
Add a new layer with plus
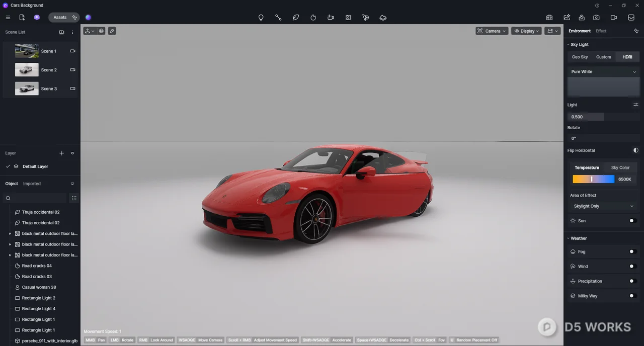click(x=62, y=153)
